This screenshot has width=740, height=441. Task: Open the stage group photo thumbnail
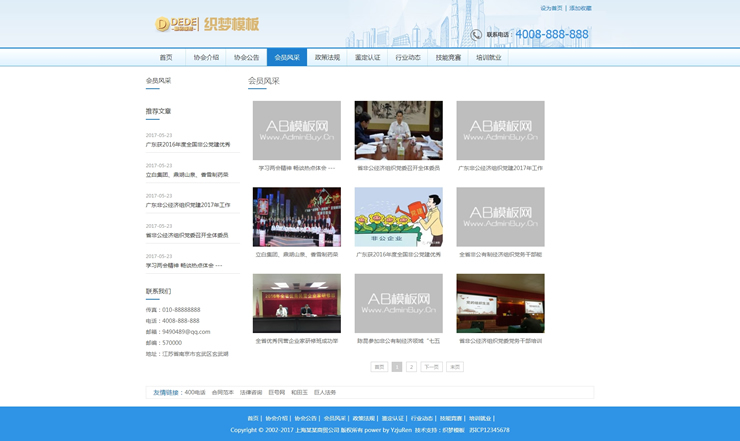(296, 217)
